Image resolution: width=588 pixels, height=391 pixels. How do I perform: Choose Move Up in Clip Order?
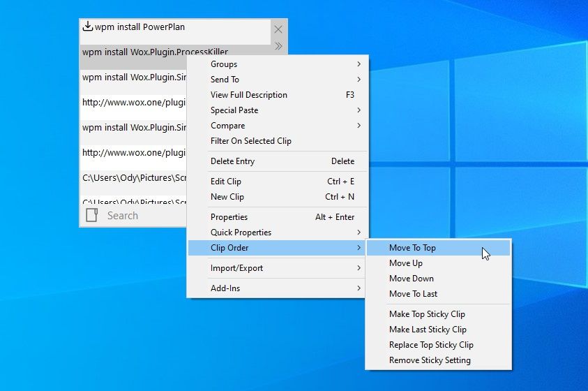click(438, 263)
